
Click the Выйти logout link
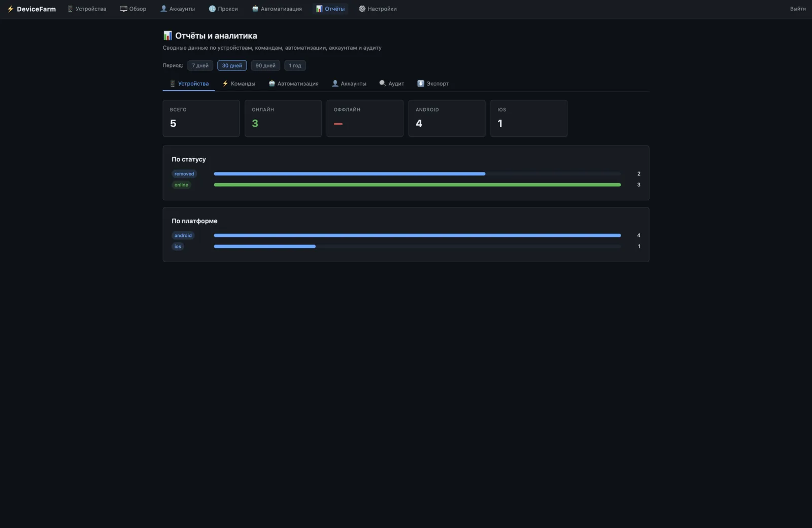tap(798, 9)
